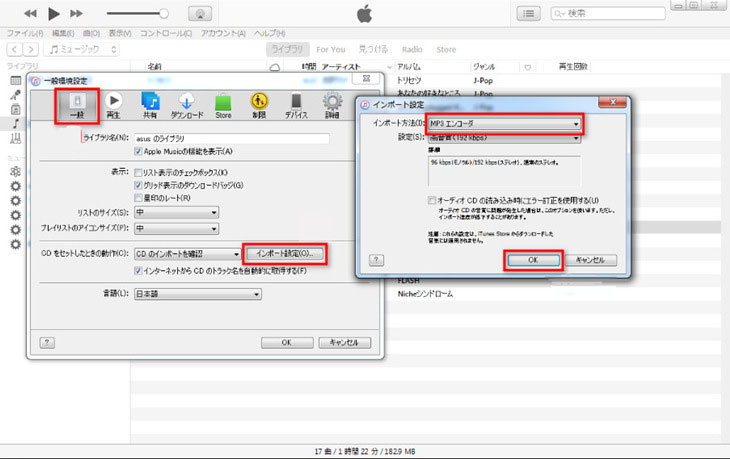
Task: Toggle グリッド表示のダウンロードバッジ checkbox
Action: point(138,185)
